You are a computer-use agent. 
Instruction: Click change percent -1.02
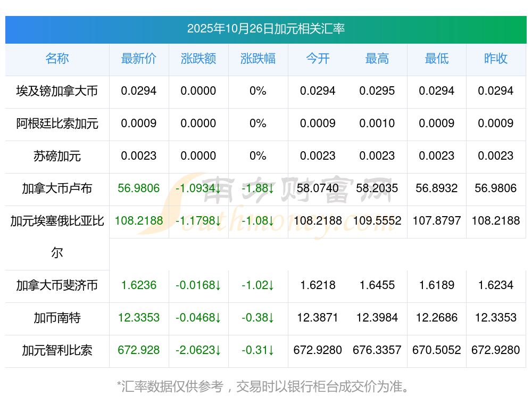click(258, 285)
